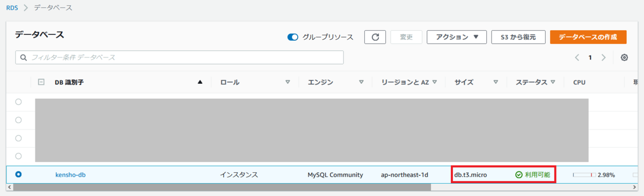Sort by エンジン column arrow

tap(361, 82)
